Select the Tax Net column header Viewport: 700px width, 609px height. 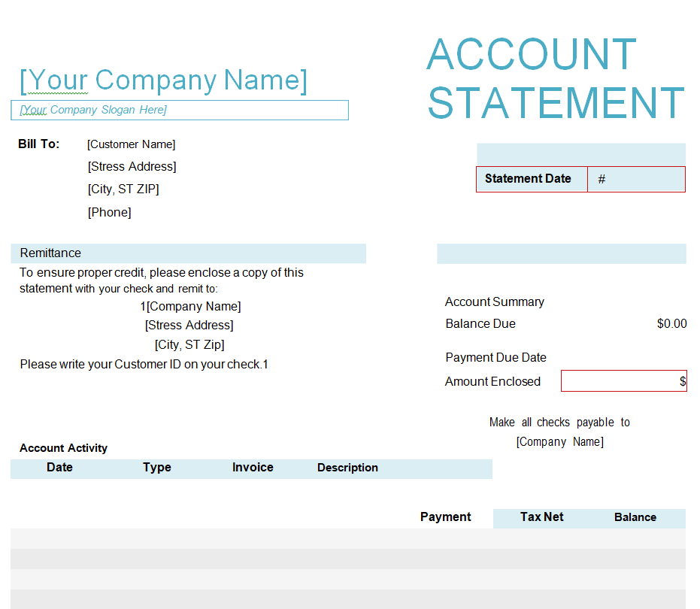point(541,517)
